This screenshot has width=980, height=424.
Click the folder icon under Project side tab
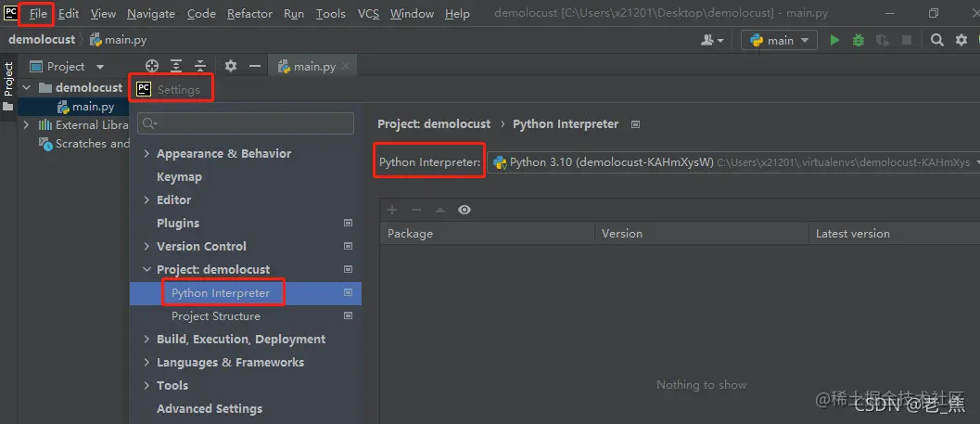pyautogui.click(x=8, y=107)
